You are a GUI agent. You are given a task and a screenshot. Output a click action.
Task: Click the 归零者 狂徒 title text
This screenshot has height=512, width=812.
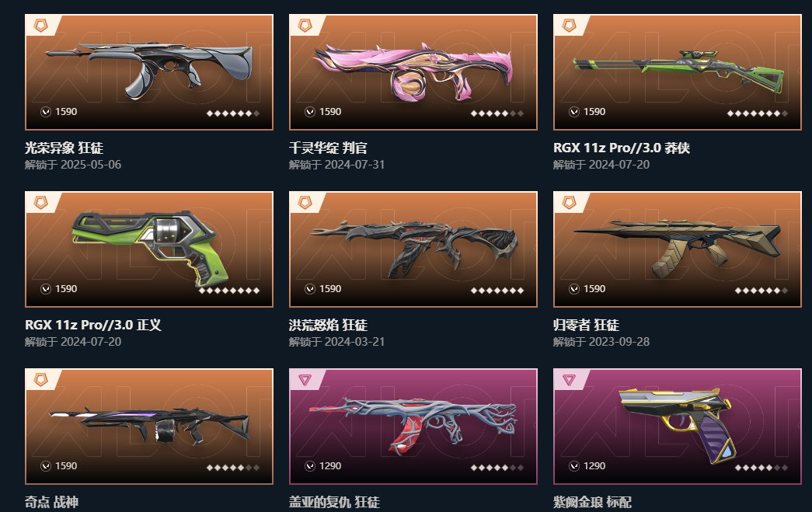click(x=586, y=325)
